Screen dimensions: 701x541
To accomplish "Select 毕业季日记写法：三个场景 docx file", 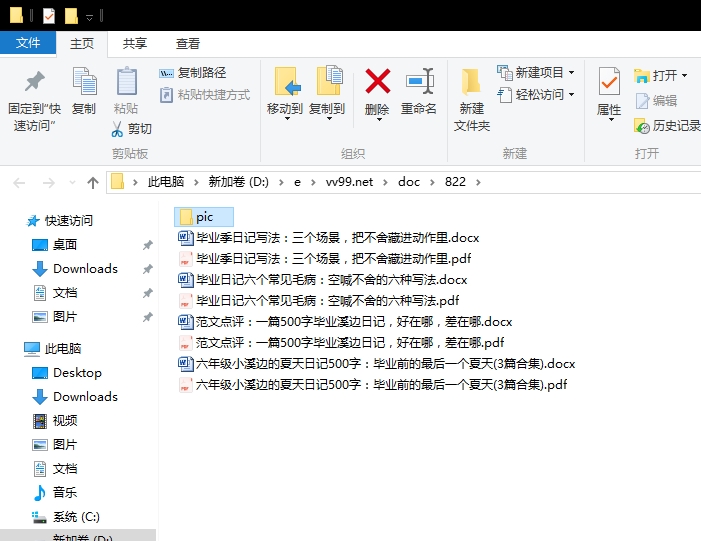I will [x=329, y=238].
